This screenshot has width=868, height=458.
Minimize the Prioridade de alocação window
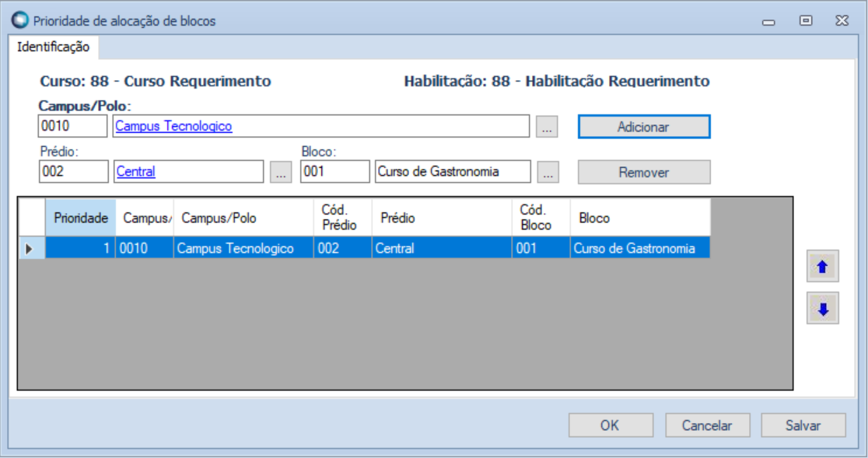click(x=768, y=21)
